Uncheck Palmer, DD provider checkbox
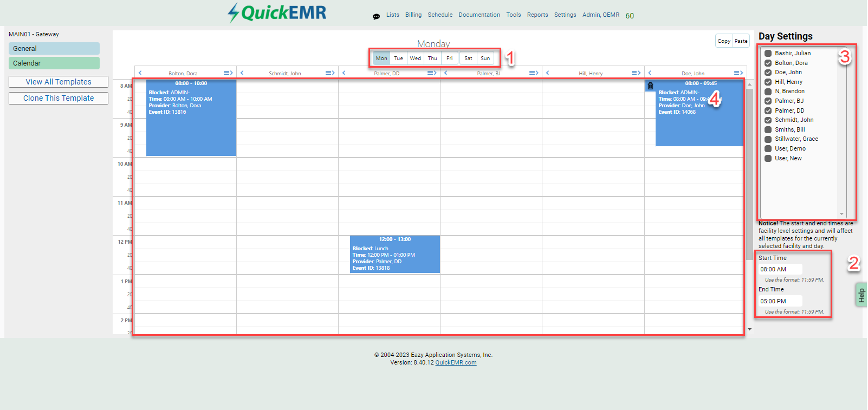 (x=768, y=110)
